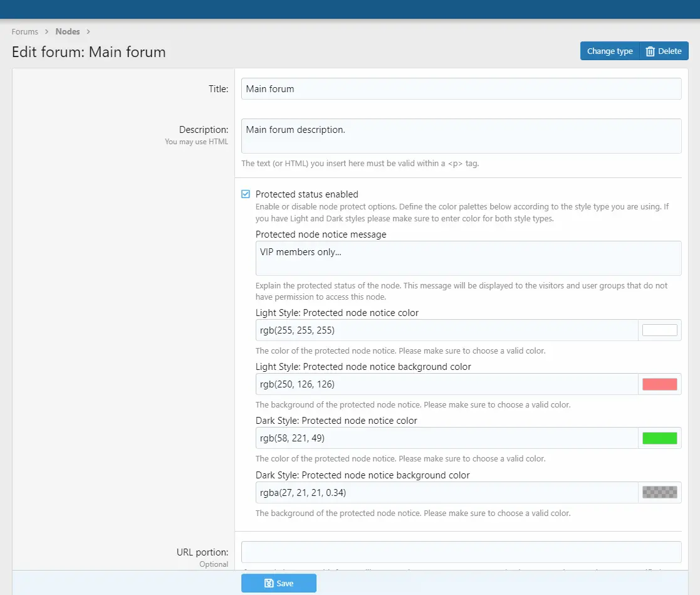Focus the URL portion input field

click(461, 552)
